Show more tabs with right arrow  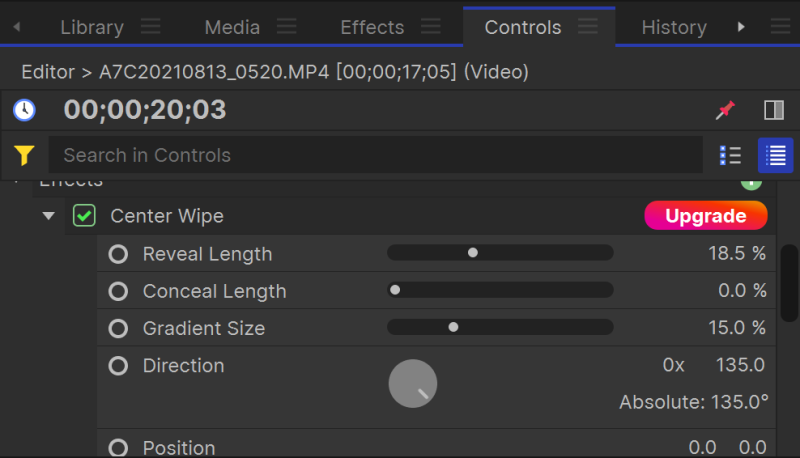(741, 26)
